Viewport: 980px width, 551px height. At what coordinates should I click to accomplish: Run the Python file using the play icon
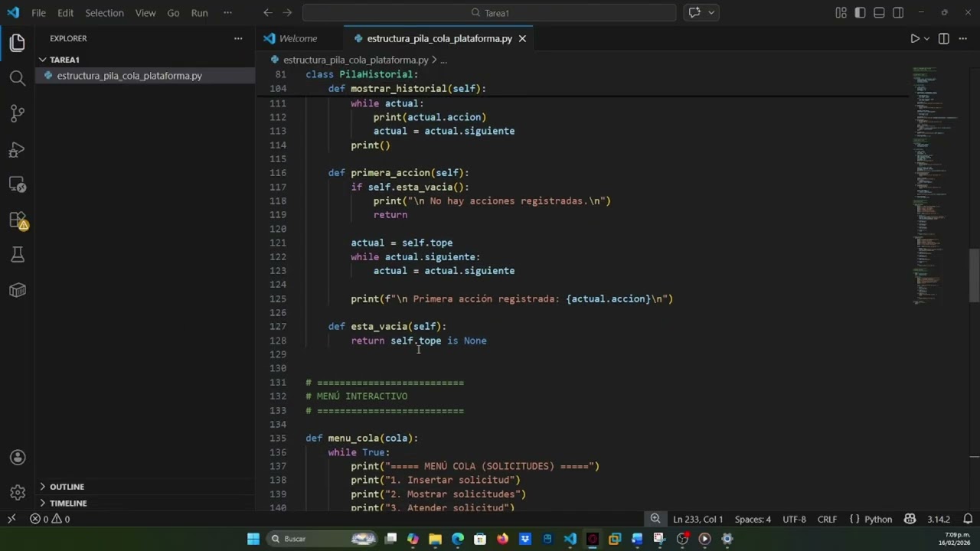914,38
